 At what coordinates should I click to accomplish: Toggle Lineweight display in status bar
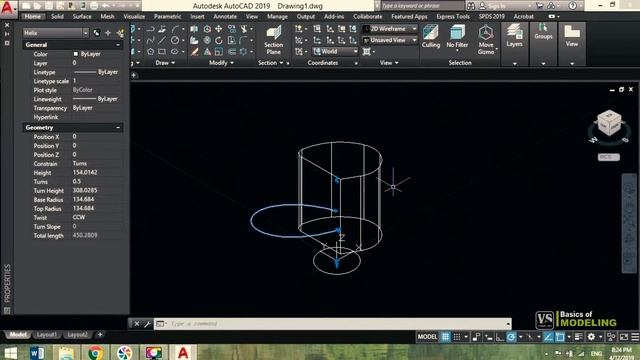click(578, 337)
